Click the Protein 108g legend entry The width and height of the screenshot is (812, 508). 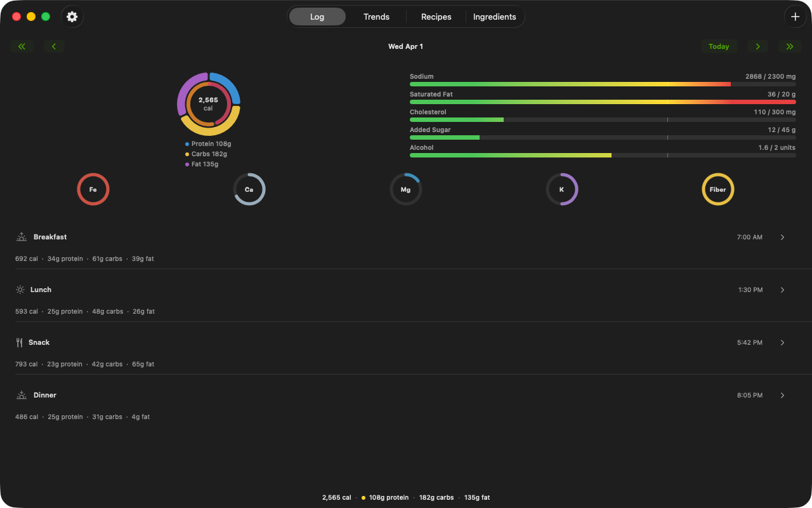click(x=208, y=144)
